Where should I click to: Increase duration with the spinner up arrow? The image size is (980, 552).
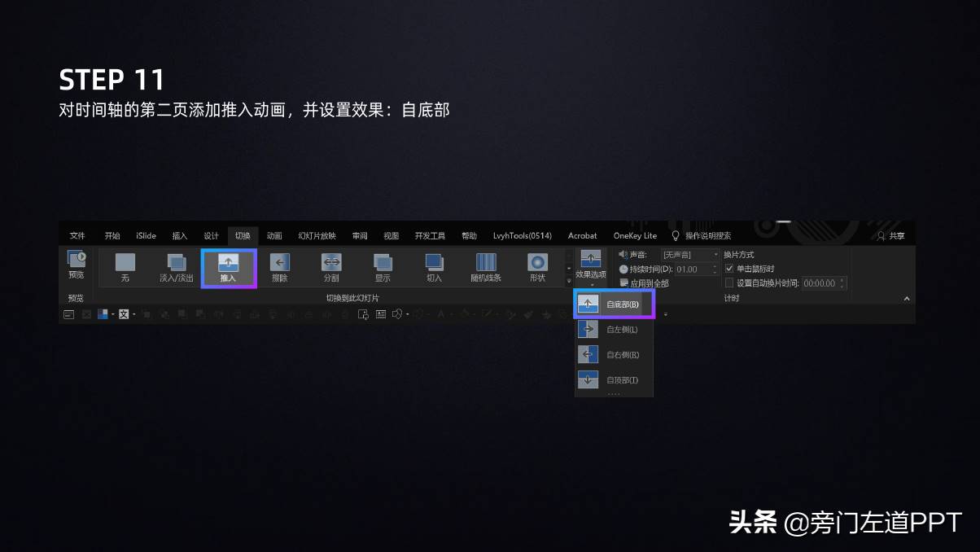[x=715, y=266]
